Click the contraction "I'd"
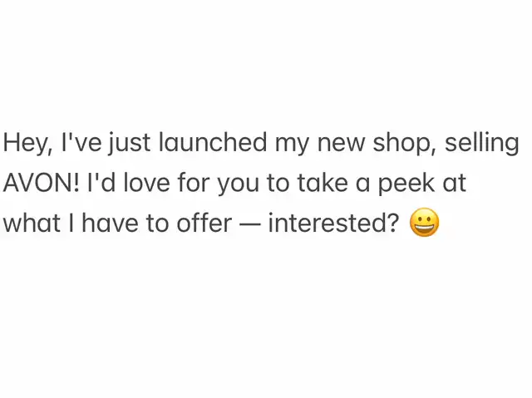This screenshot has height=398, width=532. pos(101,182)
